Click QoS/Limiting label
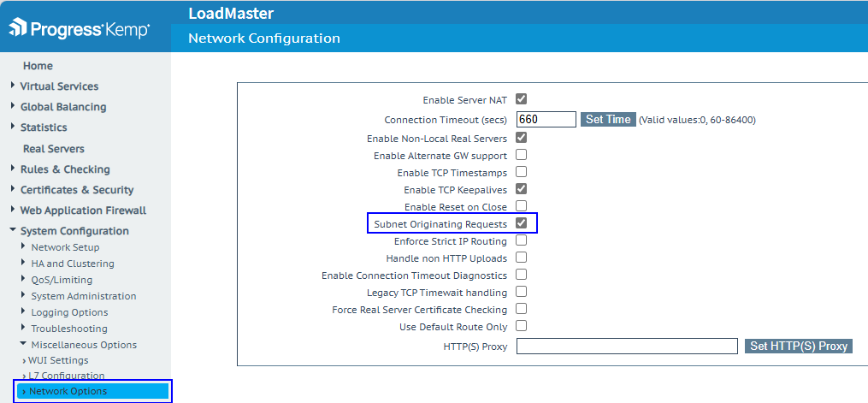Screen dimensions: 868x403 [62, 280]
